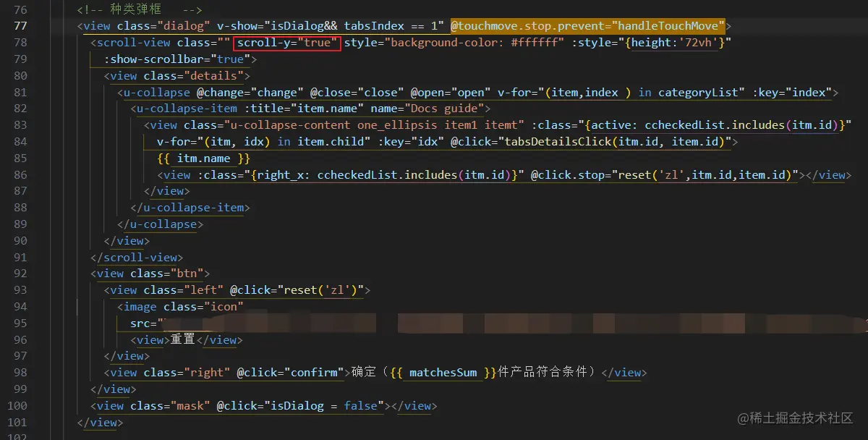Select line number 82 in the gutter
868x440 pixels.
pos(20,109)
